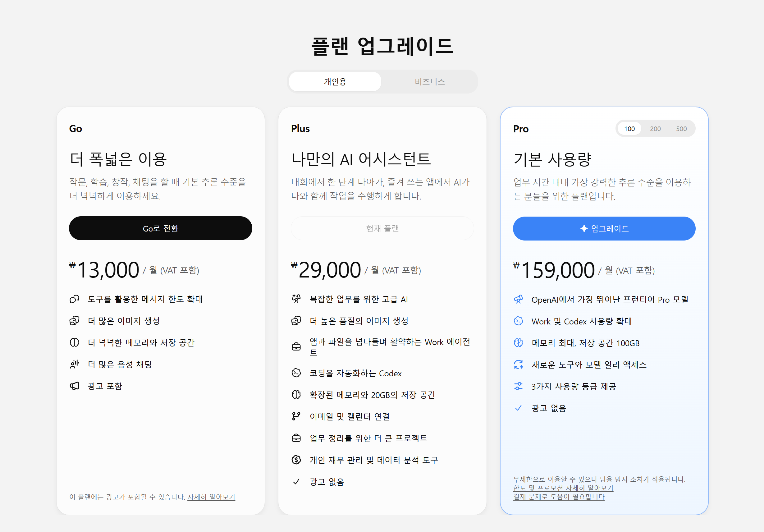
Task: Click the telescope icon beside 프런티어 Pro 모델
Action: tap(518, 300)
